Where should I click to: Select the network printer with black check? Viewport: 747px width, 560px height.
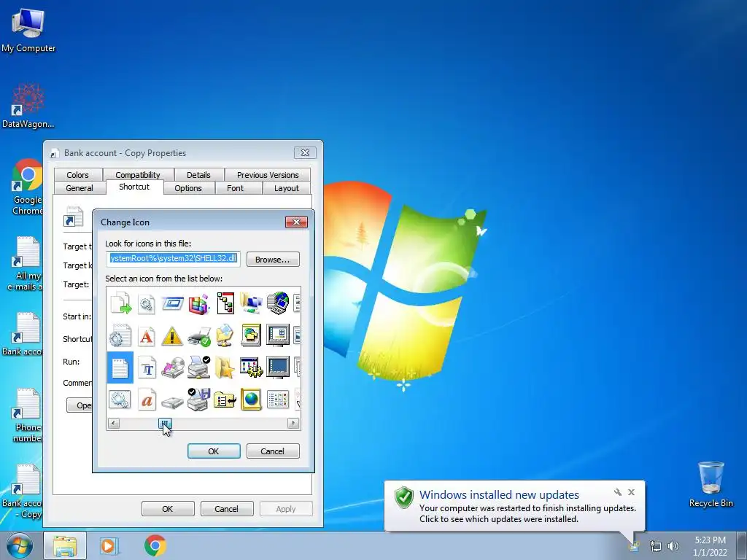click(x=198, y=367)
